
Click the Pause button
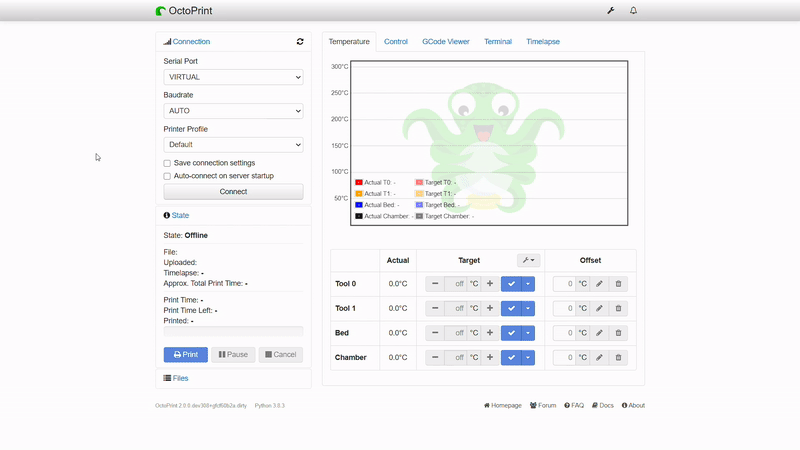pos(233,355)
